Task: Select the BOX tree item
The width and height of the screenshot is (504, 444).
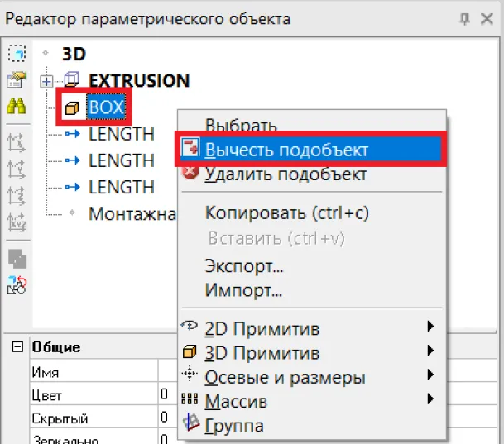Action: (106, 107)
